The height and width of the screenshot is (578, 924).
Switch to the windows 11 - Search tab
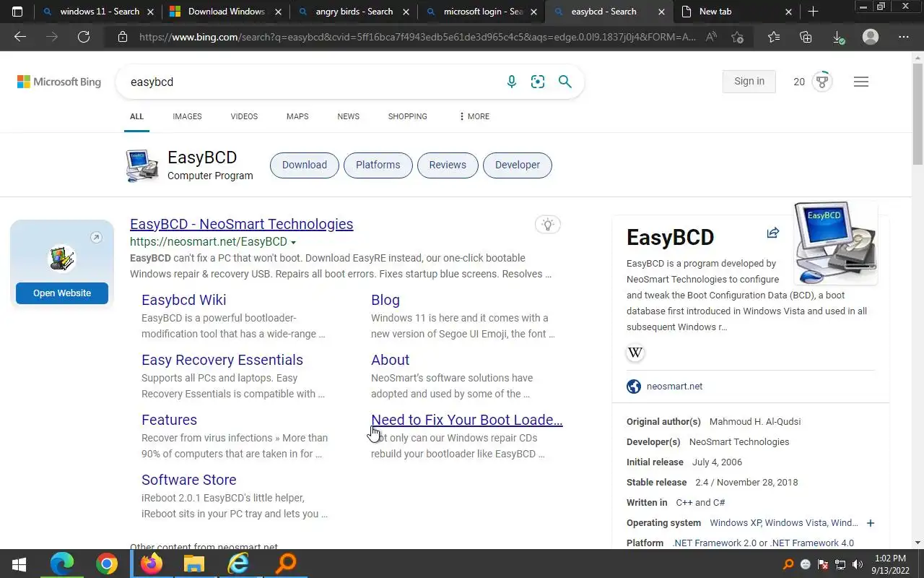pyautogui.click(x=98, y=12)
